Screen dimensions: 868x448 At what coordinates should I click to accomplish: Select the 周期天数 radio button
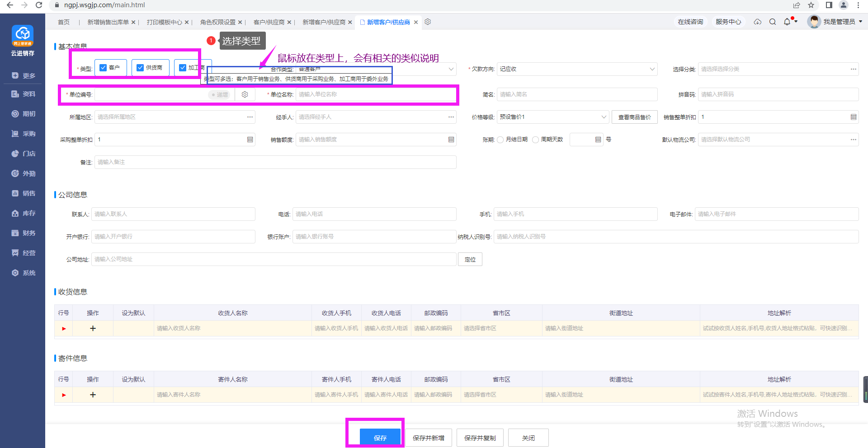(535, 140)
